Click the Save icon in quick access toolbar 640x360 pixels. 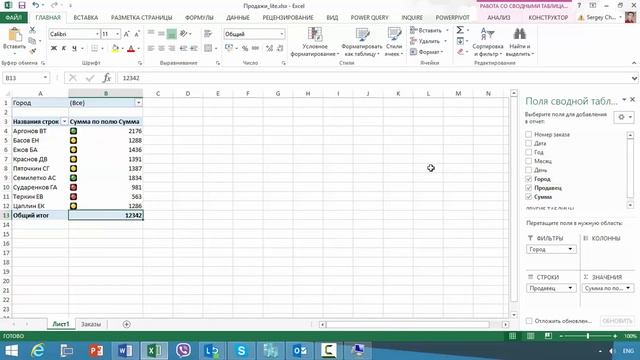coord(22,5)
